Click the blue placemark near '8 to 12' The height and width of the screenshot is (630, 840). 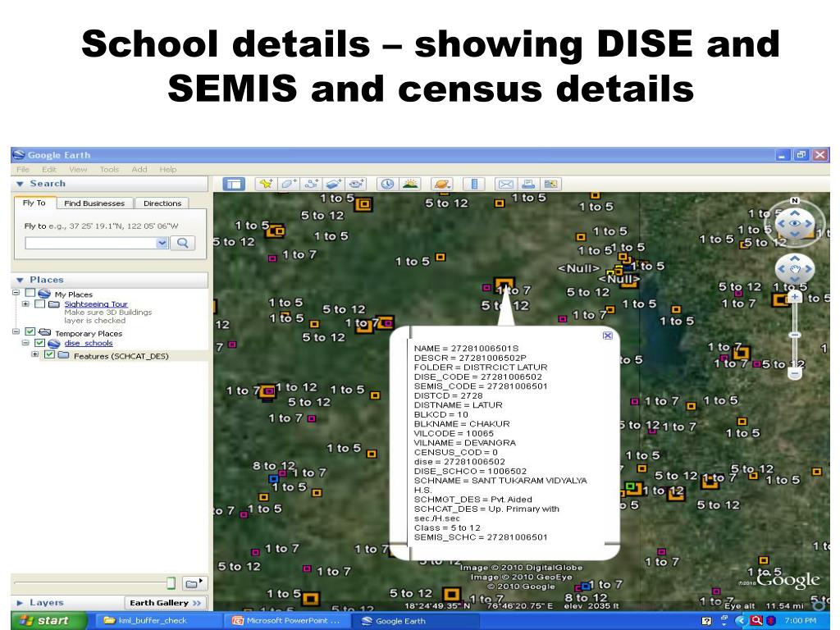[274, 478]
